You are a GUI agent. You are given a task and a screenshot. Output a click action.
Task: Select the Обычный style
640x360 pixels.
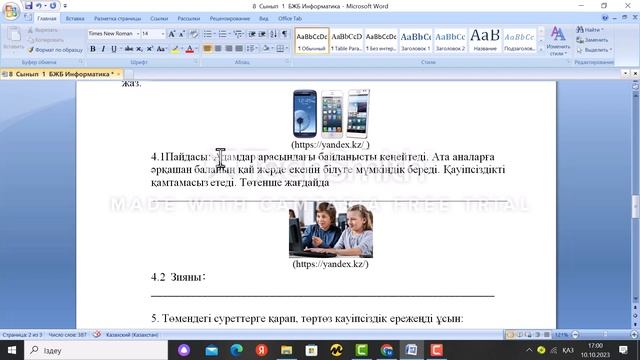312,41
